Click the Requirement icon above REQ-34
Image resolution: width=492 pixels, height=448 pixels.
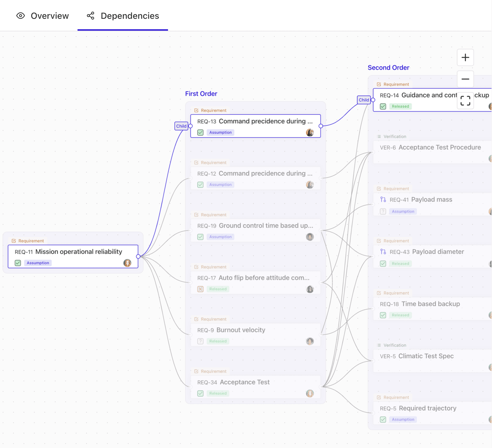click(x=197, y=371)
